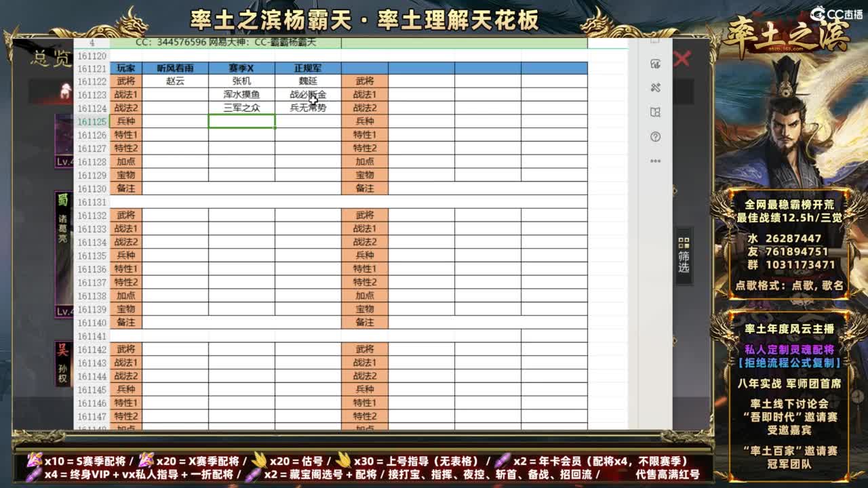The width and height of the screenshot is (868, 488).
Task: Open the three-dots more options icon
Action: click(x=655, y=161)
